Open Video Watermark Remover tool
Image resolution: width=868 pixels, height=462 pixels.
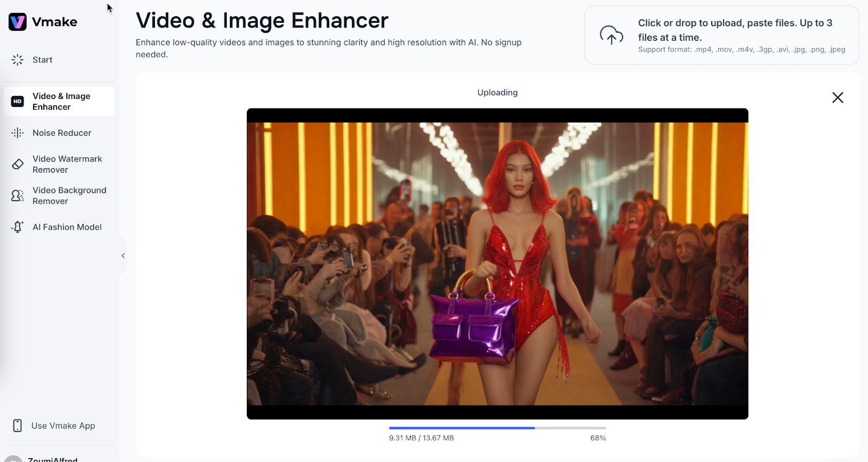coord(59,164)
